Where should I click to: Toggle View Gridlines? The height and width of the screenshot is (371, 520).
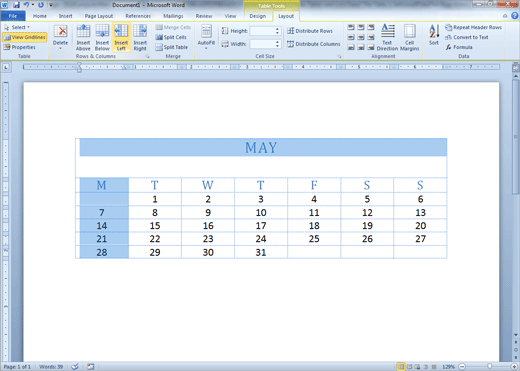click(x=25, y=37)
